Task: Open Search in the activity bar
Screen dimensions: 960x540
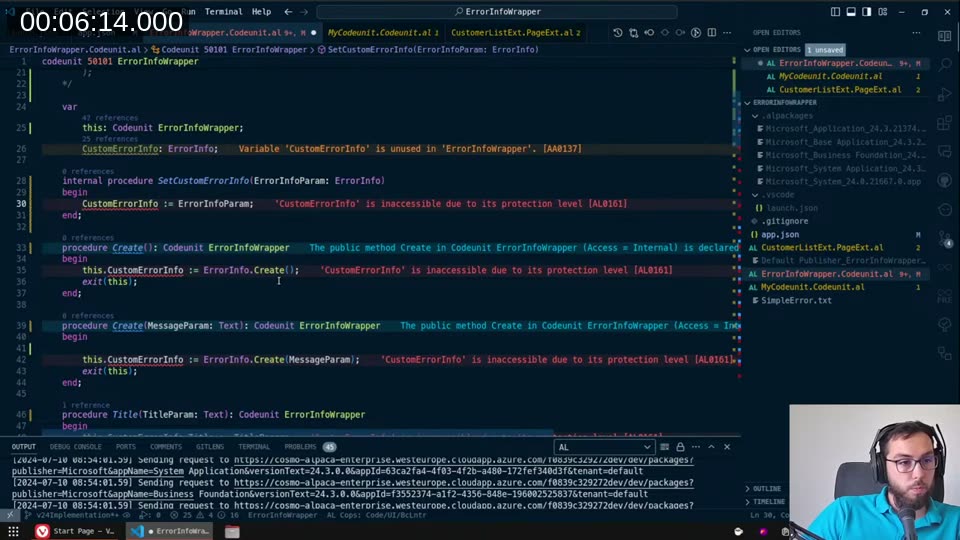Action: point(945,65)
